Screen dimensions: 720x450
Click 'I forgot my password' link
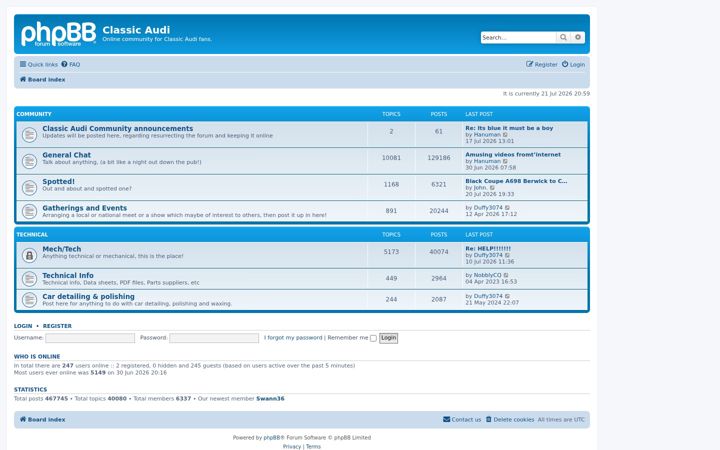293,338
